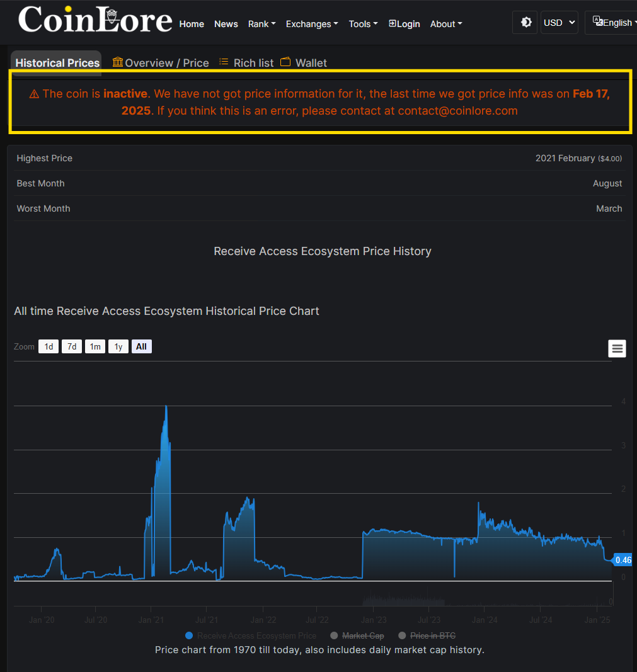This screenshot has height=672, width=637.
Task: Open the USD currency dropdown
Action: coord(559,22)
